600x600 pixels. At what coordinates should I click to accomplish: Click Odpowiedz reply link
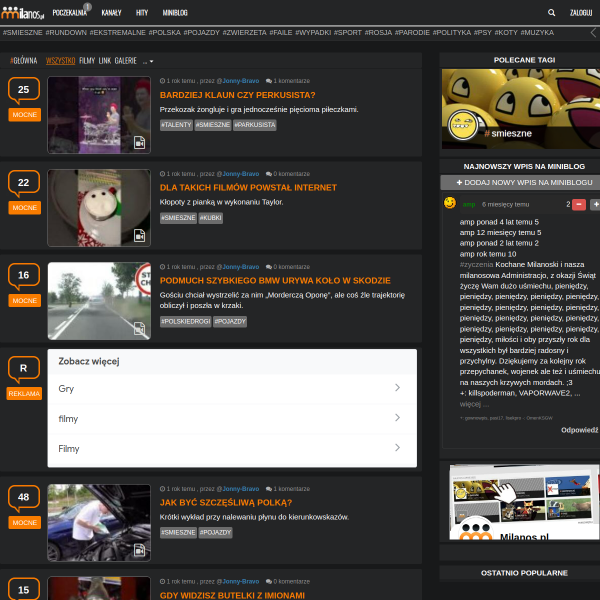tap(579, 430)
